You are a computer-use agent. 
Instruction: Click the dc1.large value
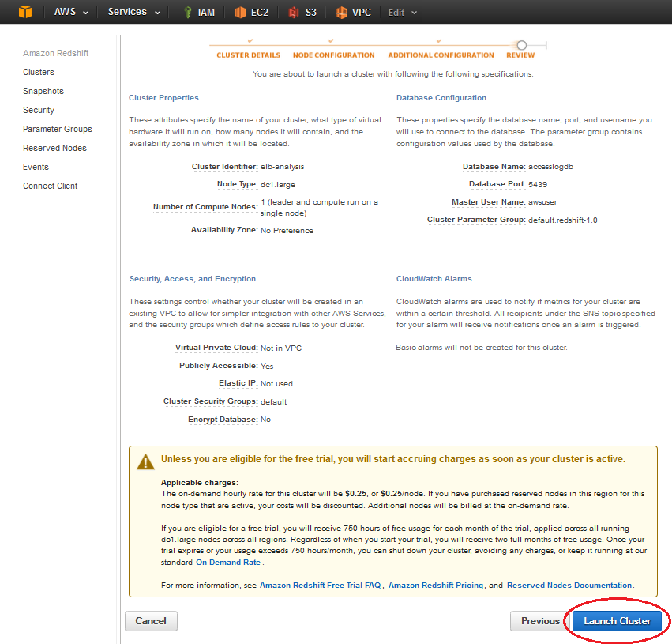point(278,184)
